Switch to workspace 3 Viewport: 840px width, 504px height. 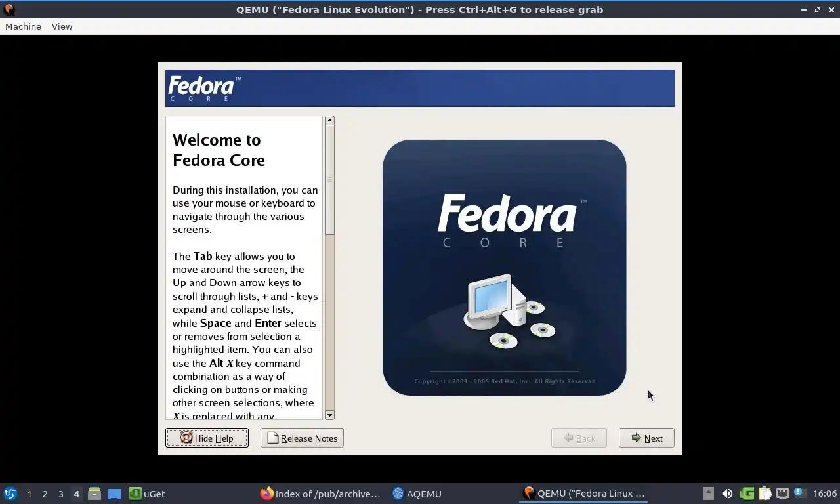[60, 493]
